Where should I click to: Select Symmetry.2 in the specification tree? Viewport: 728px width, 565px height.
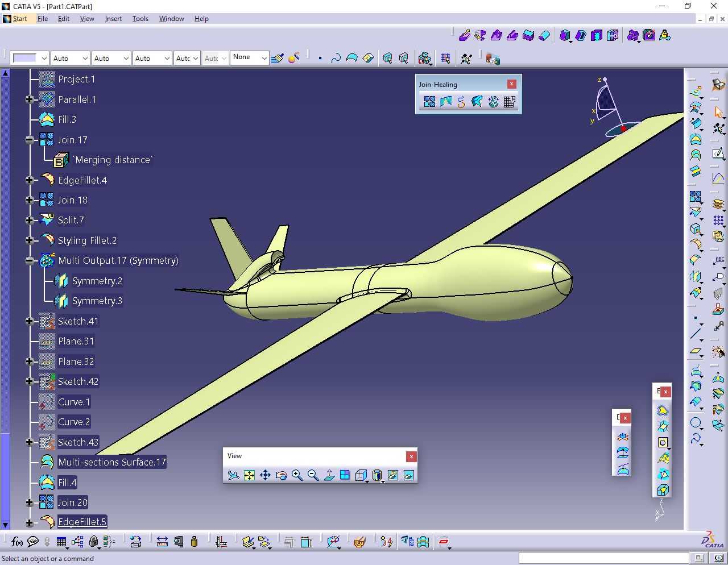(97, 281)
